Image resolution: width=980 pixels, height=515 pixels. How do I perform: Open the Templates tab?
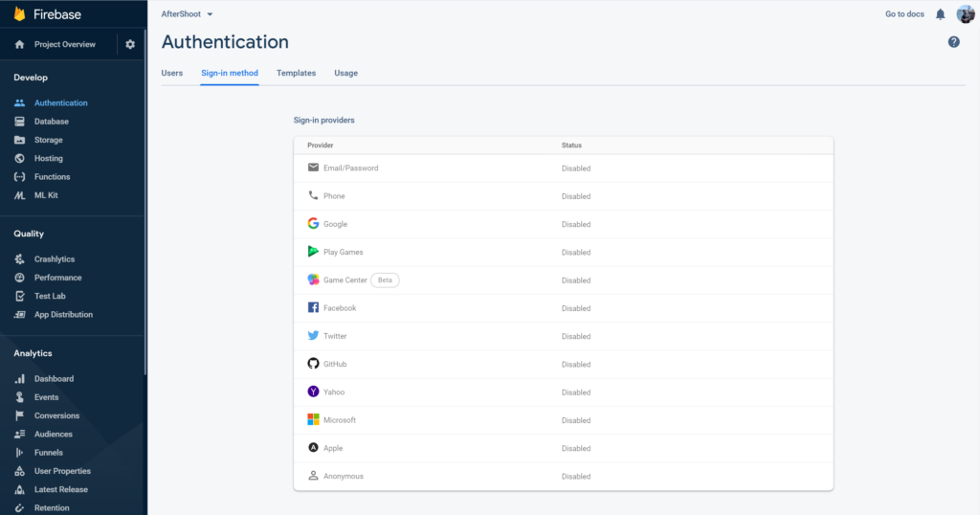click(x=297, y=73)
